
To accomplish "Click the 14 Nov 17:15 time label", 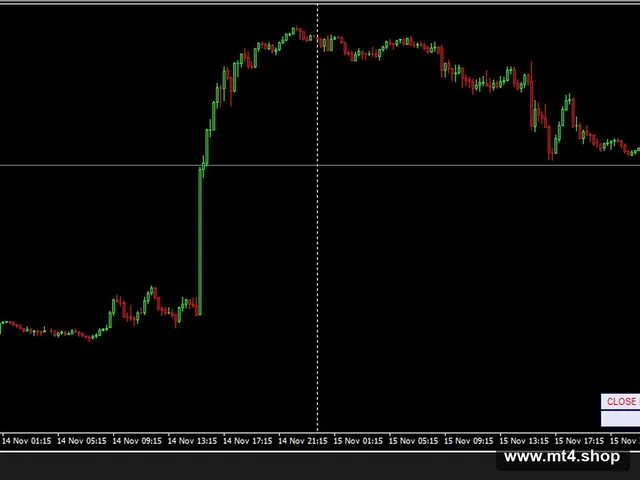I will [248, 441].
